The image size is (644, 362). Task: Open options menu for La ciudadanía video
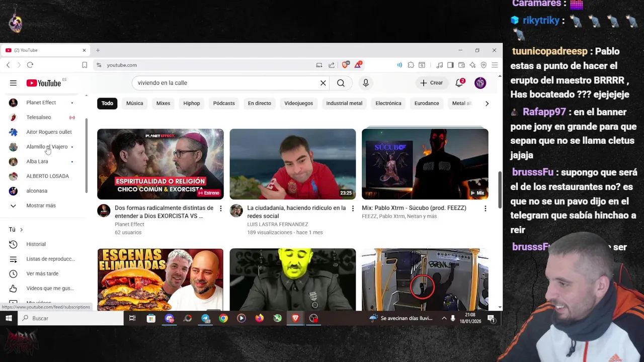pos(353,208)
